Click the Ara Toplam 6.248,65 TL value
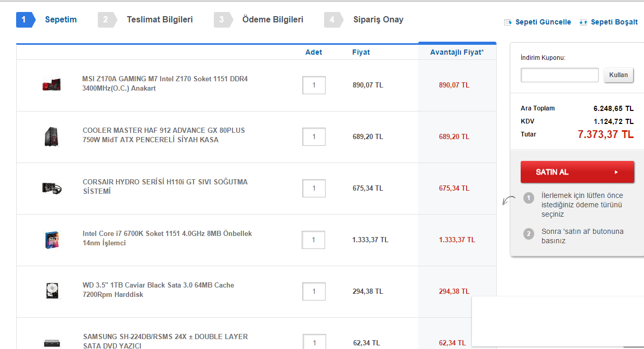The width and height of the screenshot is (644, 349). coord(613,108)
